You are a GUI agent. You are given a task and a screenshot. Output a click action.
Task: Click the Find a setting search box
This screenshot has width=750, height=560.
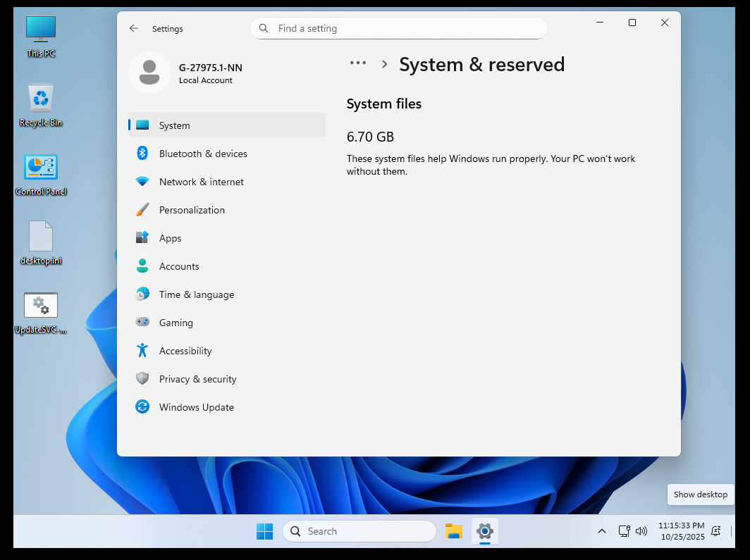click(398, 28)
